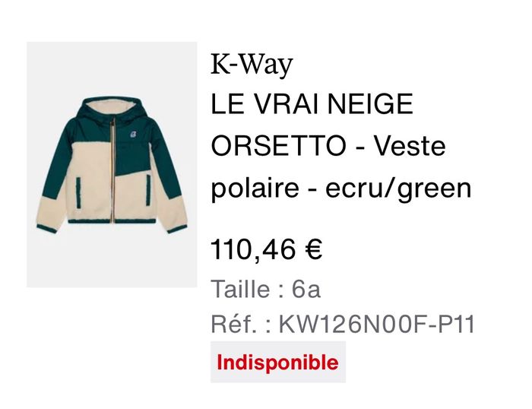Image resolution: width=532 pixels, height=409 pixels.
Task: Select the KW126N00F-P11 reference code
Action: tap(377, 324)
